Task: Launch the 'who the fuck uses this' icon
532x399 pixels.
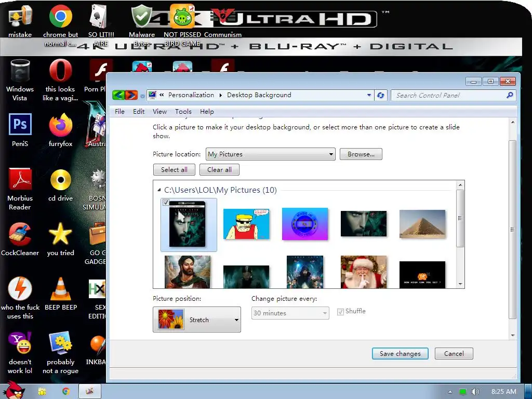Action: pyautogui.click(x=20, y=298)
